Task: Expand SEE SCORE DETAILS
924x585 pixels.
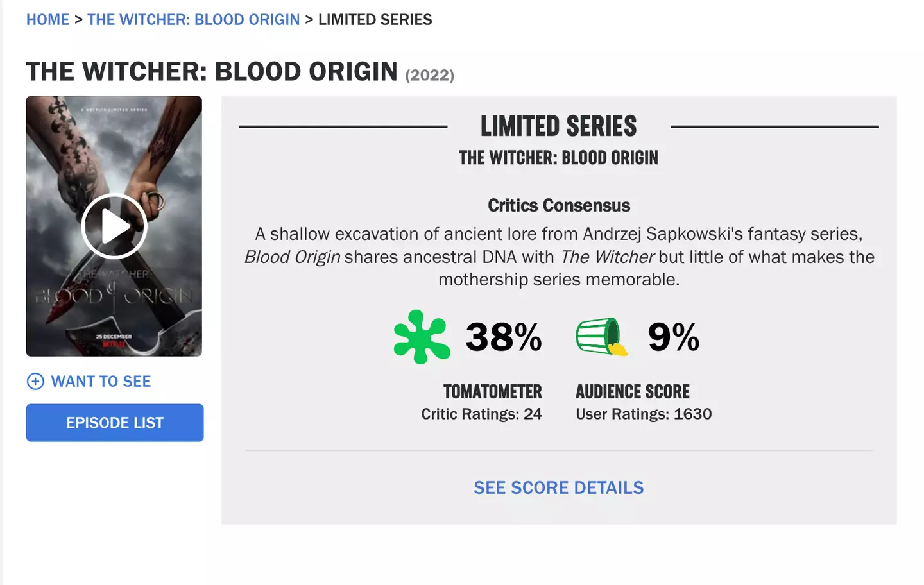Action: pyautogui.click(x=558, y=487)
